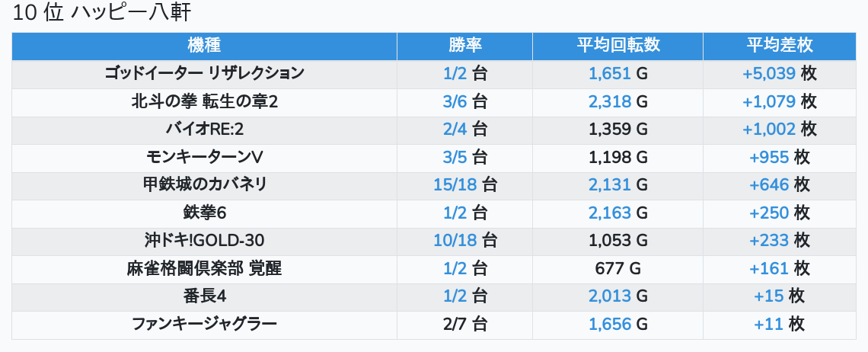Click the 勝率 column header

click(464, 45)
